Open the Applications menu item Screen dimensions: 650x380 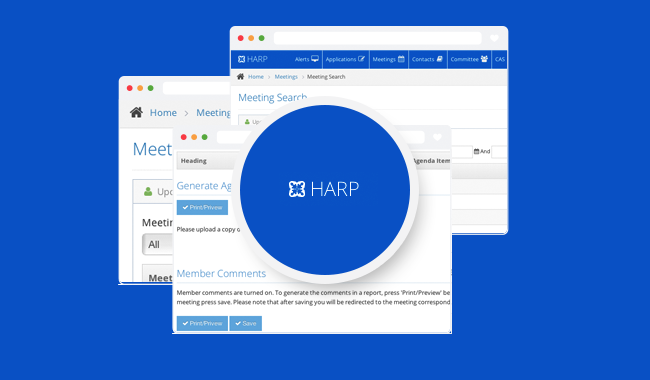(x=345, y=59)
